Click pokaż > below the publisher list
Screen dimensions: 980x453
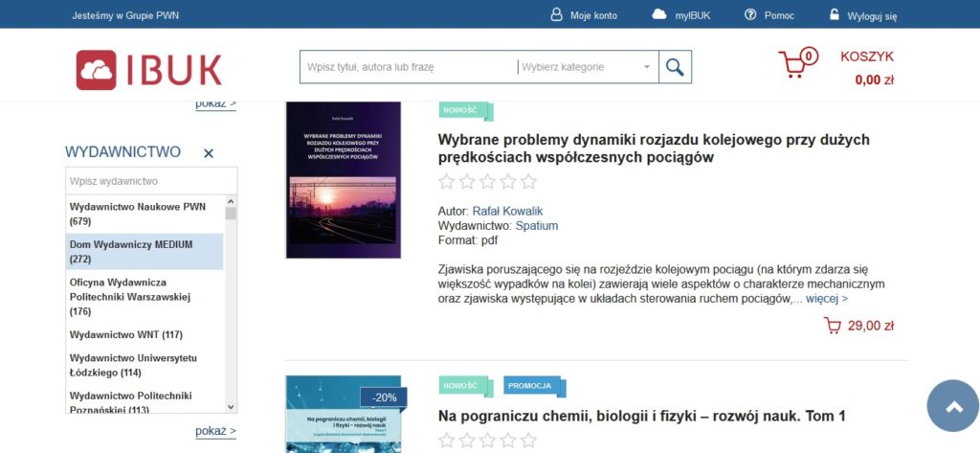click(x=215, y=431)
